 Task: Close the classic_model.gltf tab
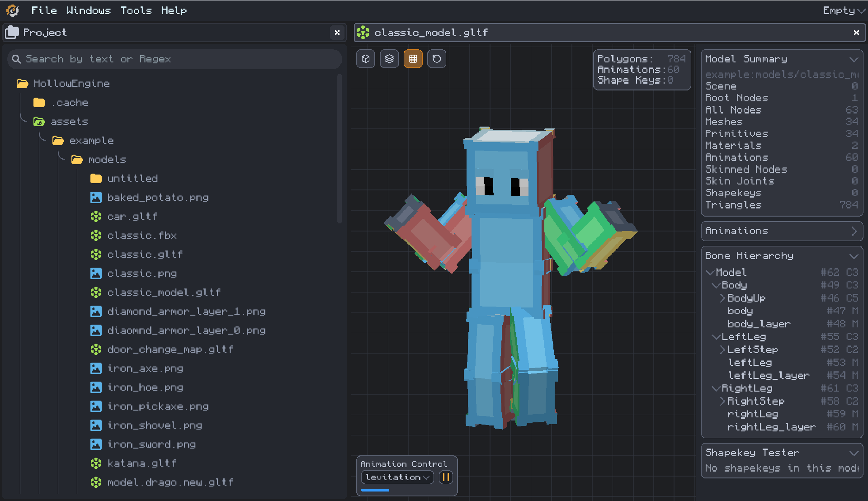tap(856, 33)
